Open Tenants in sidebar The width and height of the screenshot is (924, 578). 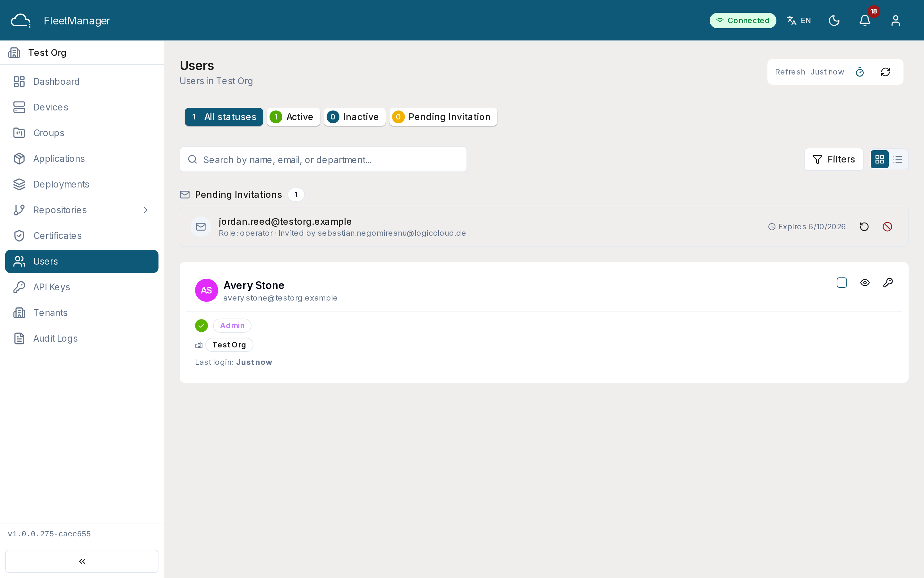82,313
